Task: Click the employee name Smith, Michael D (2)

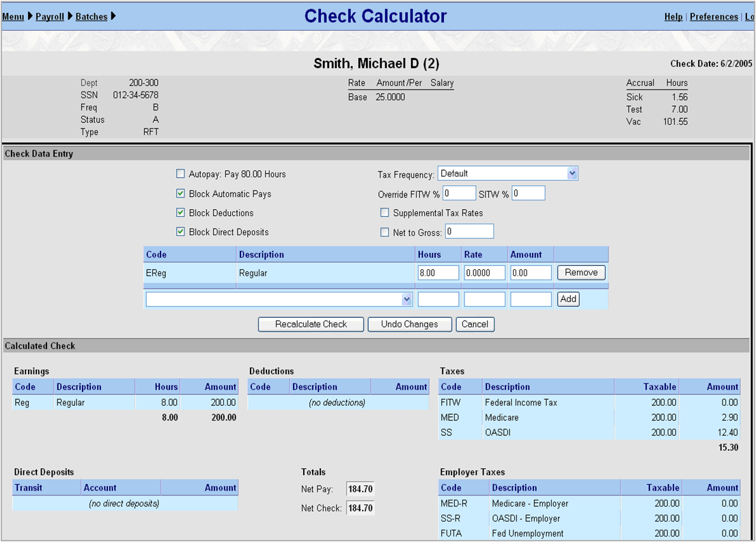Action: pyautogui.click(x=376, y=64)
